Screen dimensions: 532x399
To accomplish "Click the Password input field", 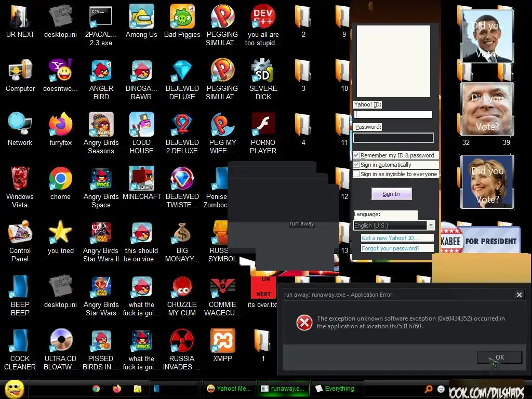I will coord(393,137).
